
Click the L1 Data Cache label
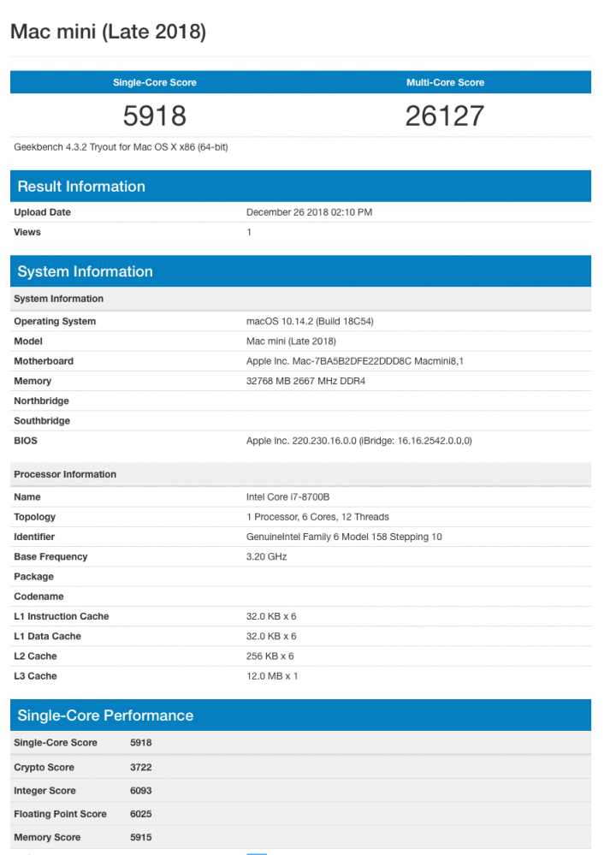pyautogui.click(x=47, y=637)
